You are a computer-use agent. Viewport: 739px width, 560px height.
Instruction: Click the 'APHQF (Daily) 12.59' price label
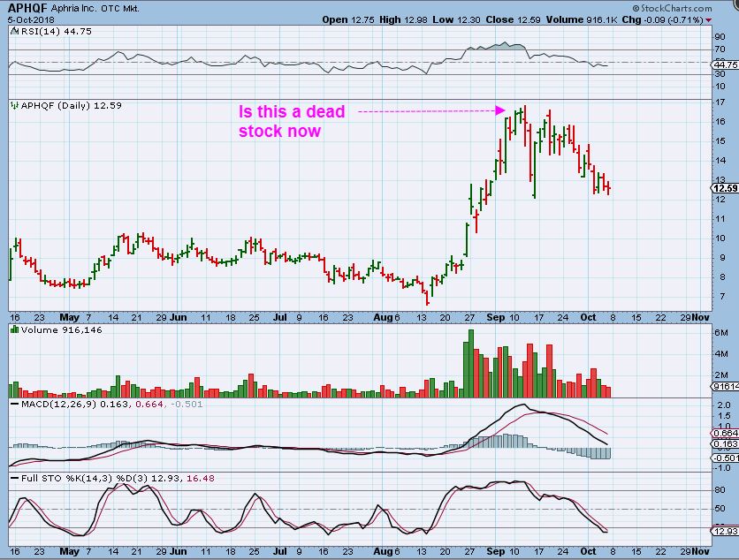[72, 105]
